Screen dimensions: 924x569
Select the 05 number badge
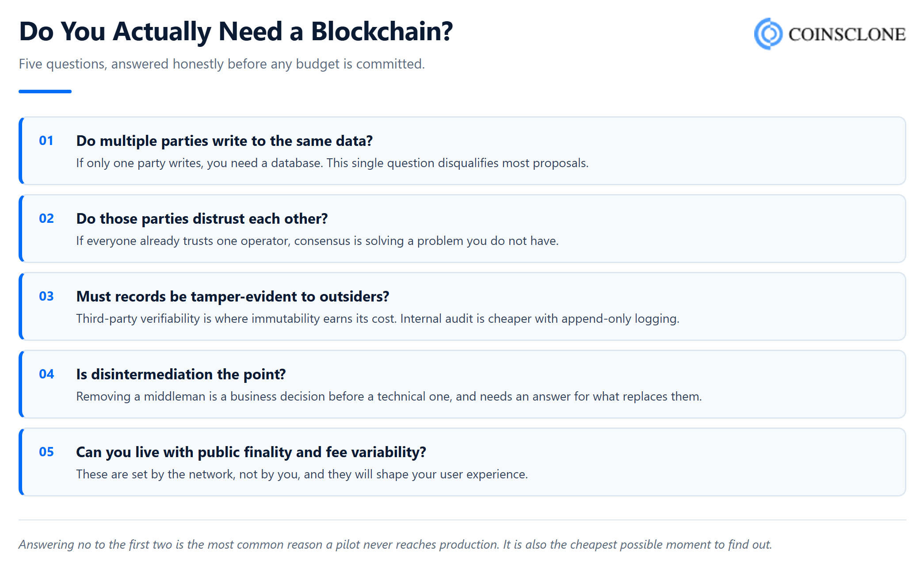[46, 452]
